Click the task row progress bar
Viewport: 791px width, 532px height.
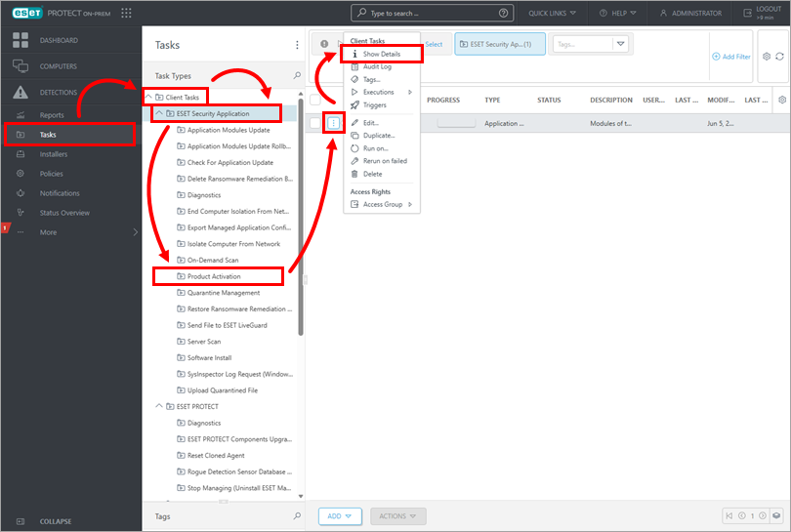click(456, 123)
